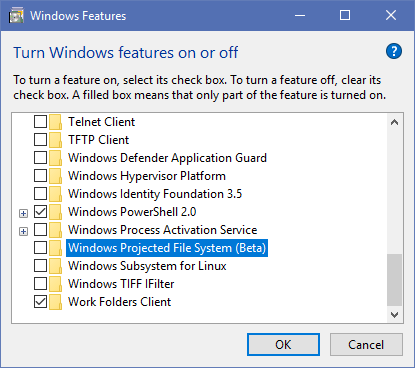The height and width of the screenshot is (368, 415).
Task: Click the TFTP Client folder icon
Action: coord(55,140)
